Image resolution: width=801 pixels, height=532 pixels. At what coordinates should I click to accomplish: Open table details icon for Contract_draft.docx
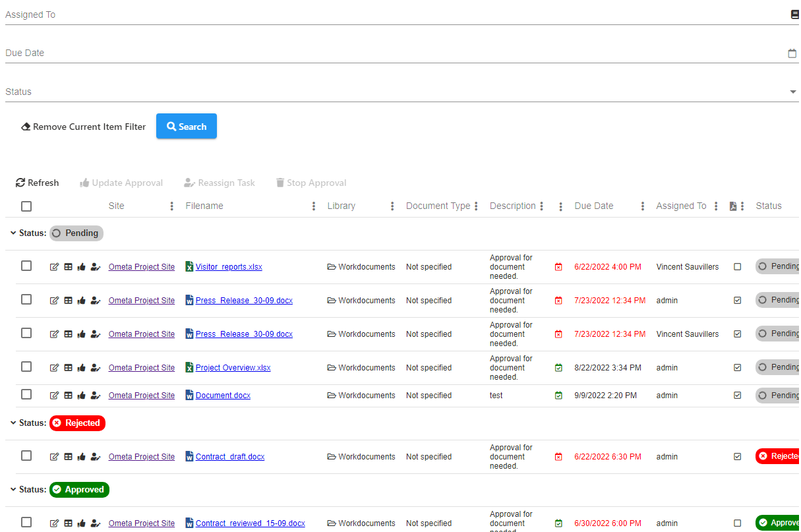69,457
